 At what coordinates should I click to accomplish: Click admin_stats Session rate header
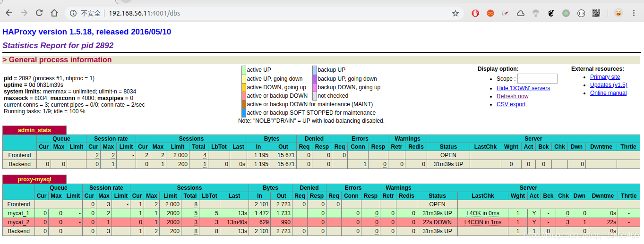(x=111, y=139)
